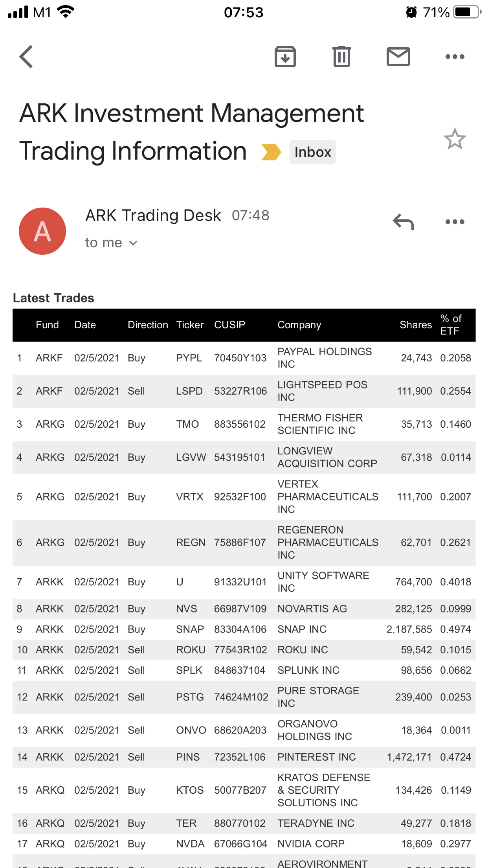Open the top-bar more options menu
This screenshot has height=868, width=488.
click(x=455, y=57)
